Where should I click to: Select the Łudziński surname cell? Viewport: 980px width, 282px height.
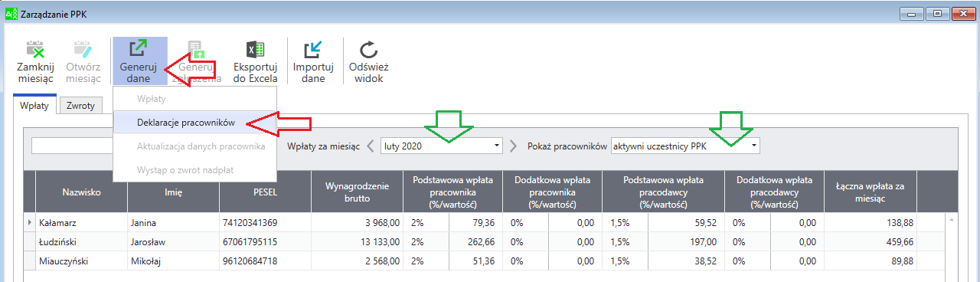coord(82,242)
